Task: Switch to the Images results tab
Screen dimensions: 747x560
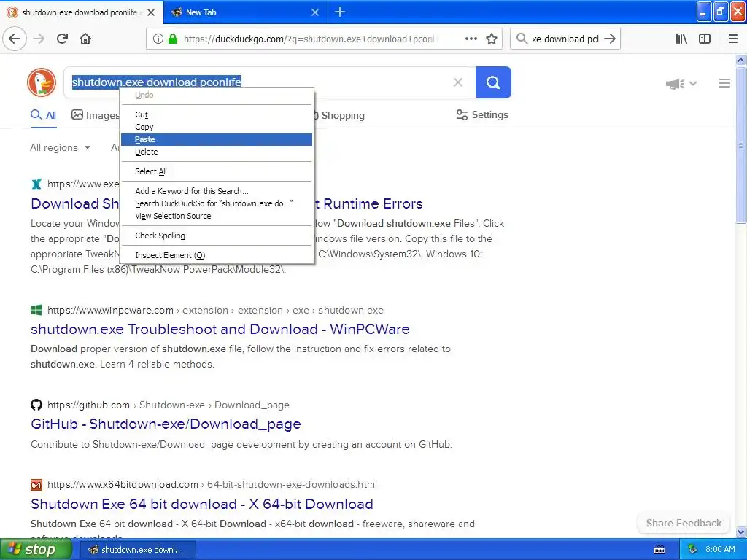Action: click(95, 115)
